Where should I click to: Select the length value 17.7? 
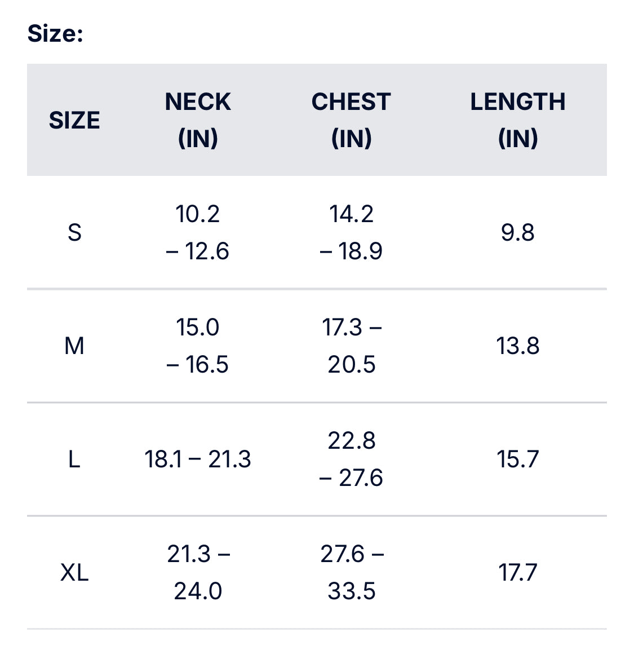(x=517, y=573)
